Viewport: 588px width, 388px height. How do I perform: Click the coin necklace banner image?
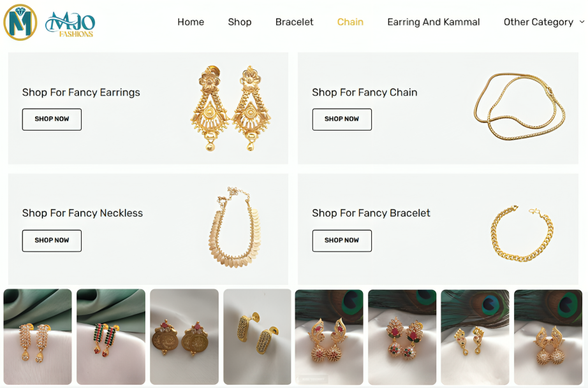233,227
